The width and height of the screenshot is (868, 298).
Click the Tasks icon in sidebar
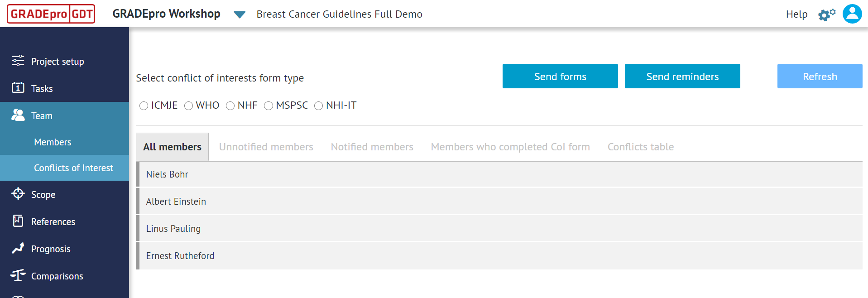(18, 88)
